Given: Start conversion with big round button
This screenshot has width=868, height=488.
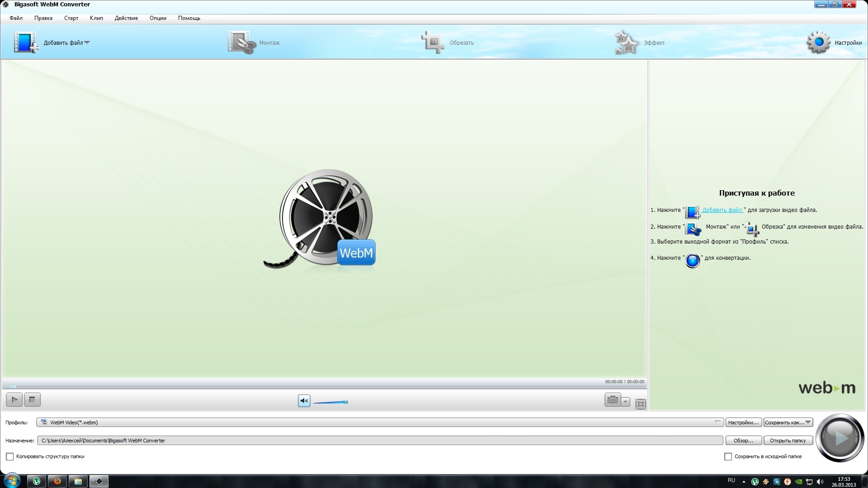Looking at the screenshot, I should [x=840, y=437].
